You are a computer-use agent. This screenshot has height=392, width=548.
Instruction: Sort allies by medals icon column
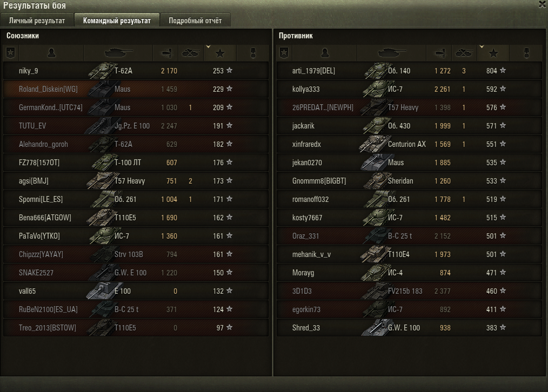tap(253, 53)
